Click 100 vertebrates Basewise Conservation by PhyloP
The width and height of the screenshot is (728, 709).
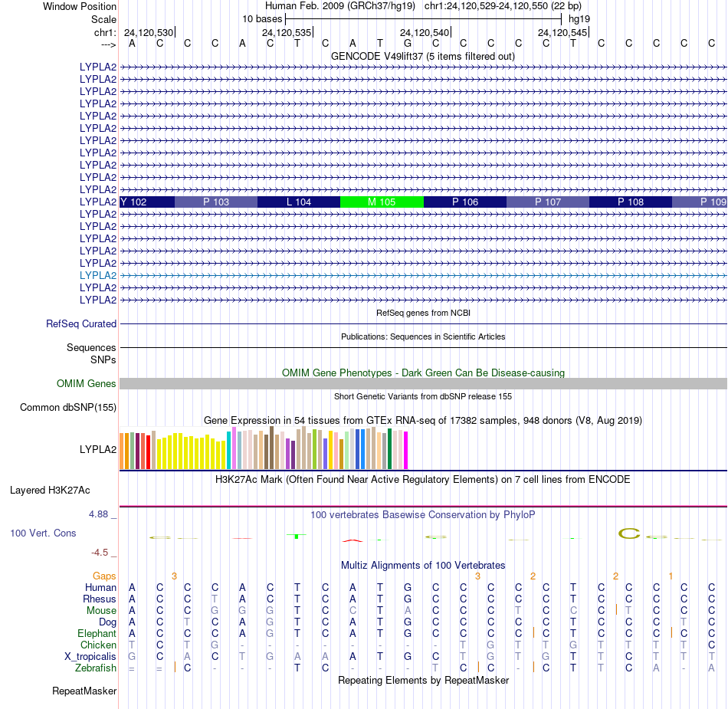(x=423, y=514)
